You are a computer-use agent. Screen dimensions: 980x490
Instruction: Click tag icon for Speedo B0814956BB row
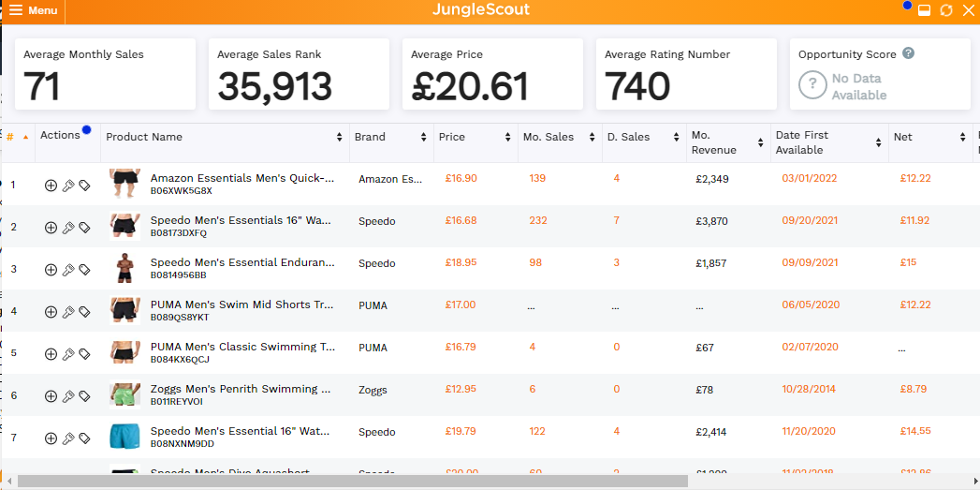point(84,269)
